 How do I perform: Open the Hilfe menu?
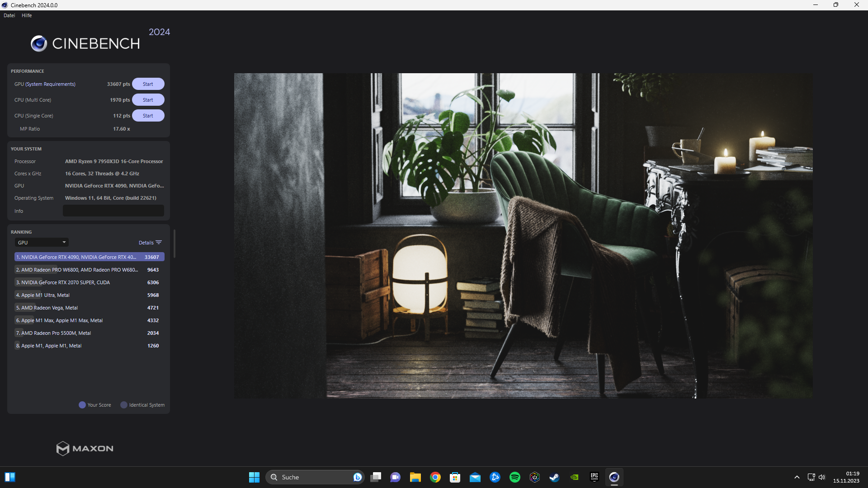[26, 15]
